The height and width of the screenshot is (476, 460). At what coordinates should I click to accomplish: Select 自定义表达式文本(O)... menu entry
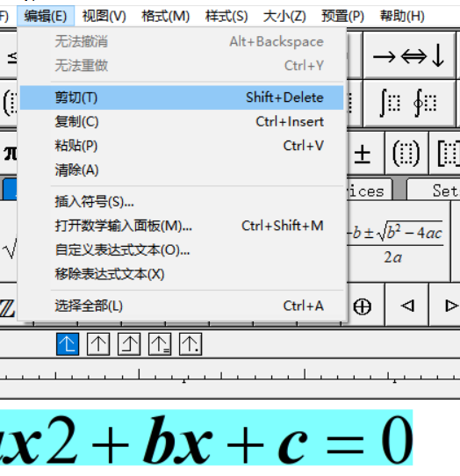point(182,250)
